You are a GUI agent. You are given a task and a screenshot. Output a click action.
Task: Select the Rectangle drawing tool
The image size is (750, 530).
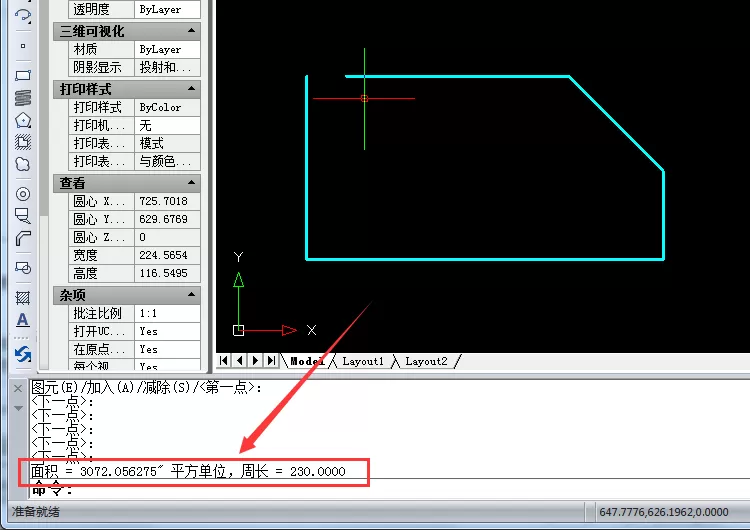22,75
